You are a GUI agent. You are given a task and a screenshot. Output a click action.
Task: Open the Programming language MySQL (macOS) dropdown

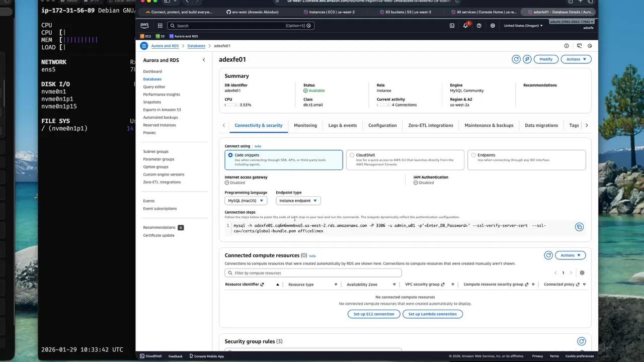coord(246,201)
